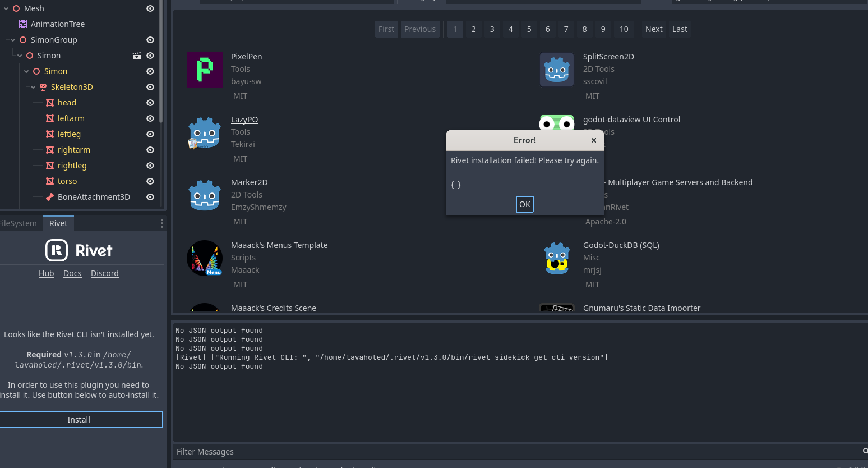Click the Maaack's Menus Template asset icon
The height and width of the screenshot is (468, 868).
click(x=205, y=258)
